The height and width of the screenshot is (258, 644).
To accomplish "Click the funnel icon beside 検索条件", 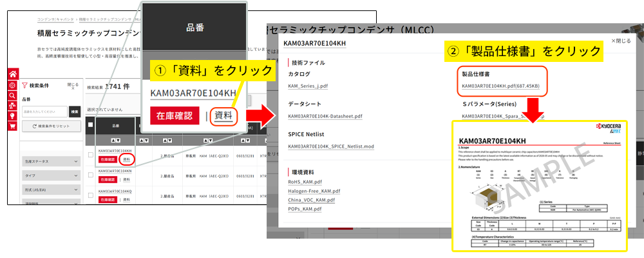I will pos(24,86).
